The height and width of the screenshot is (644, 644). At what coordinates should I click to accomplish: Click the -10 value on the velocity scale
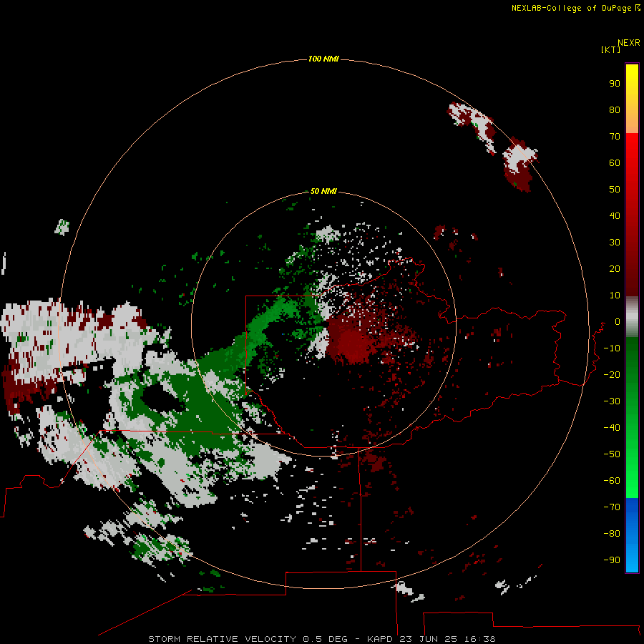pos(612,348)
